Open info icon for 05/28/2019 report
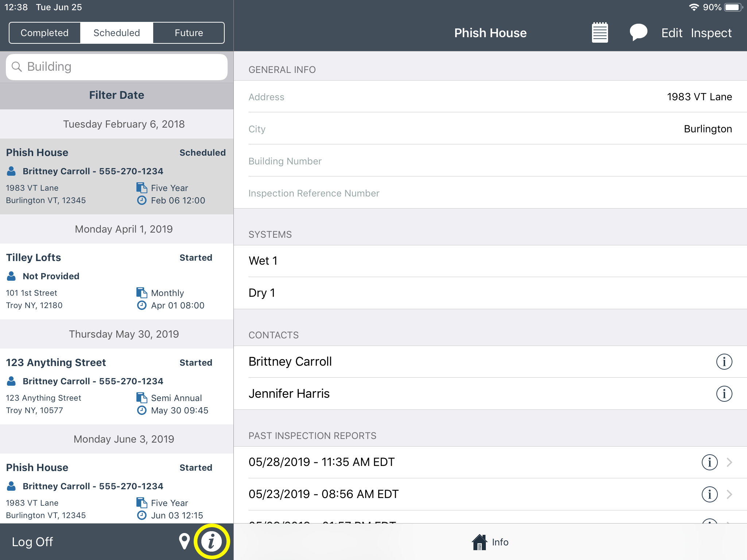 click(709, 462)
